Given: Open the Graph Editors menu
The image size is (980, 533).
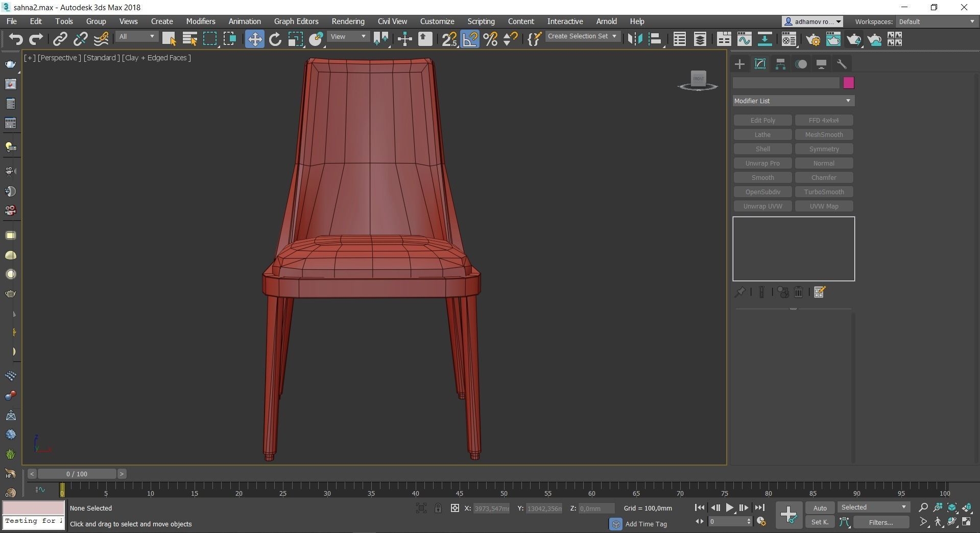Looking at the screenshot, I should click(296, 21).
